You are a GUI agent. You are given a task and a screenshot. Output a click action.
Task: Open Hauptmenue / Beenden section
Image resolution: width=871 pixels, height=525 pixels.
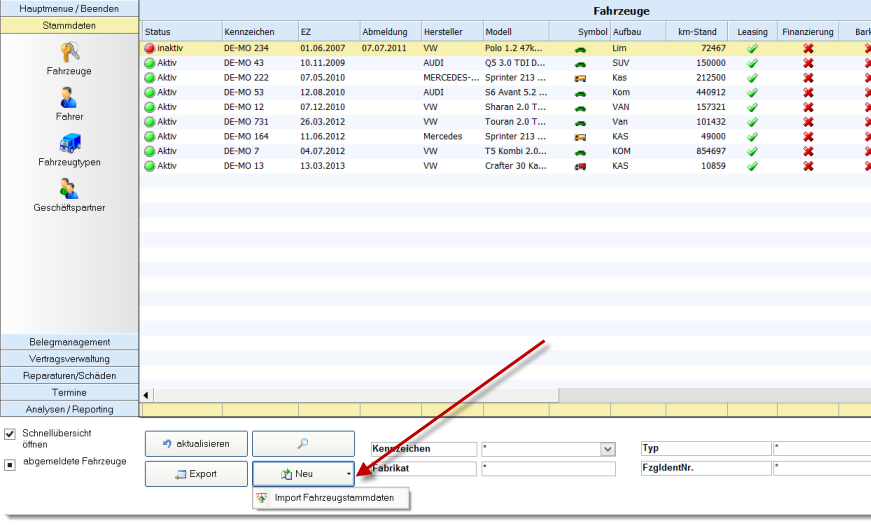[x=69, y=8]
